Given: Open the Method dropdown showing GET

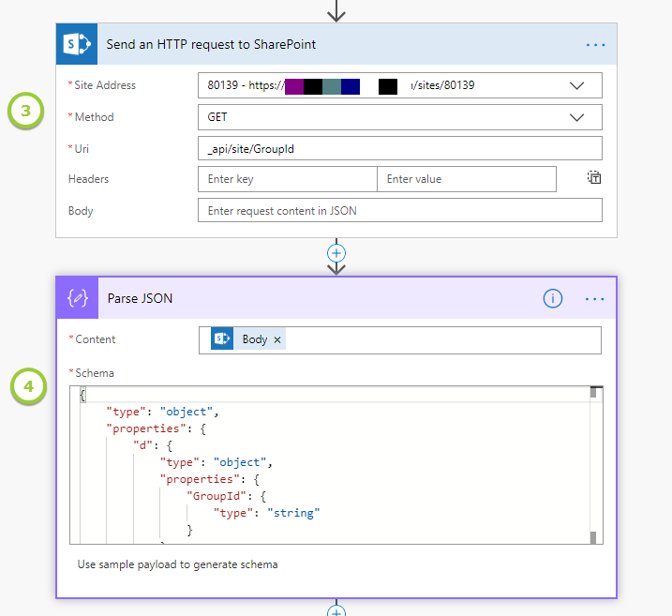Looking at the screenshot, I should (577, 117).
